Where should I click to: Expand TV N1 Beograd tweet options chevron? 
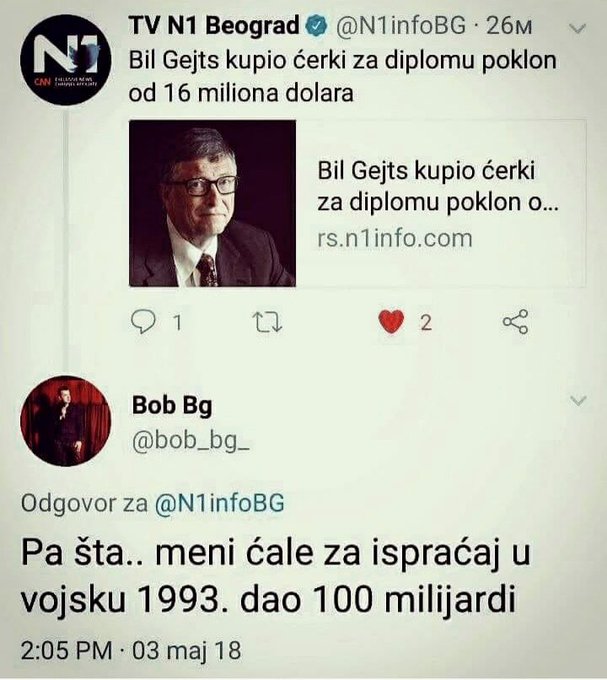pyautogui.click(x=578, y=29)
